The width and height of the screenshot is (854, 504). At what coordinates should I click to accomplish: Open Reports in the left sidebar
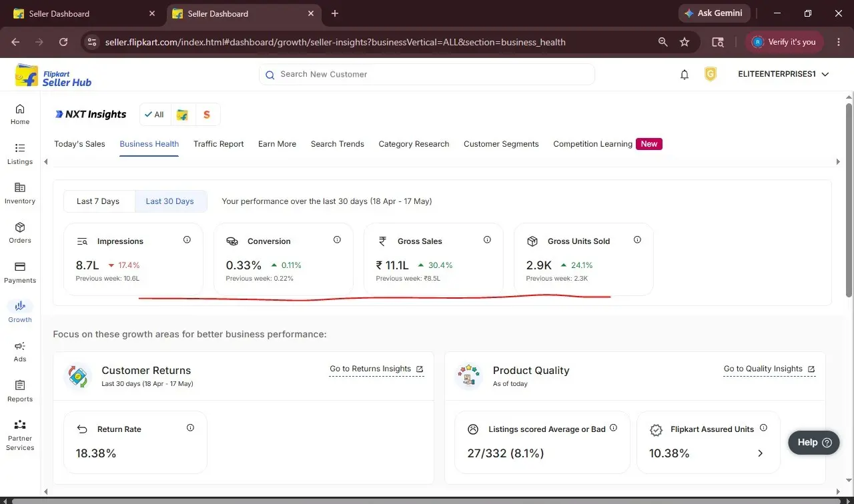(20, 391)
